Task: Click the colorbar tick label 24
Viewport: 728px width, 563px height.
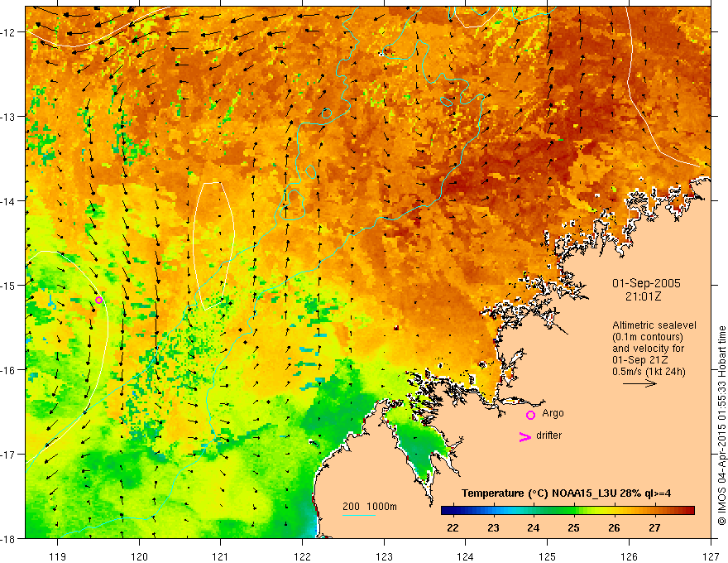Action: click(x=534, y=527)
